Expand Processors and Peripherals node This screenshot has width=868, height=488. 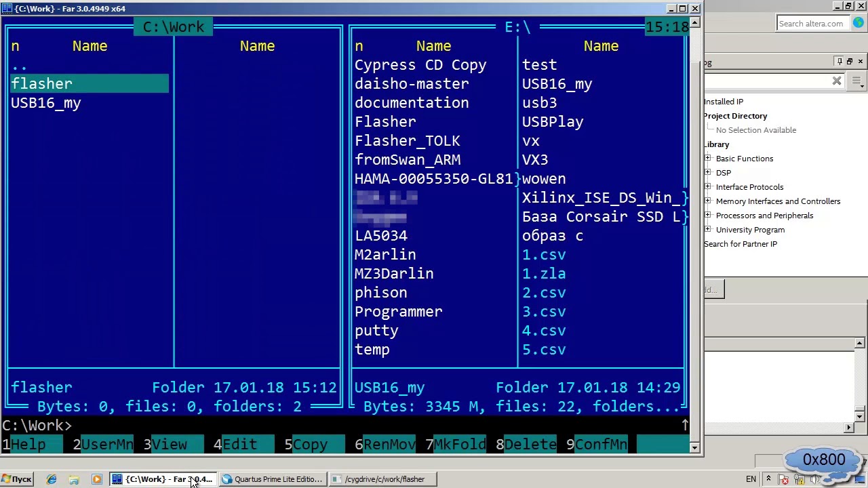[x=708, y=216]
